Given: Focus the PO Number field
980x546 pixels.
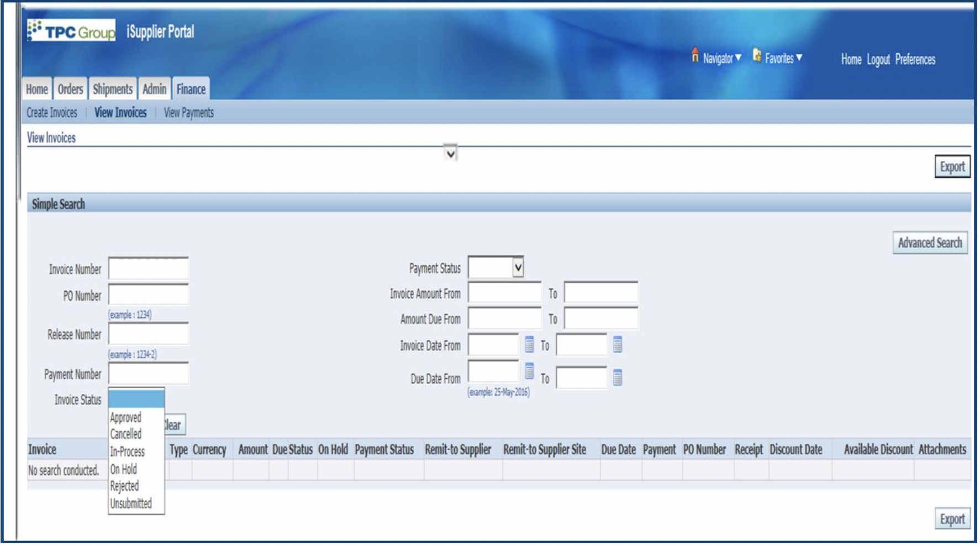Looking at the screenshot, I should click(x=149, y=295).
